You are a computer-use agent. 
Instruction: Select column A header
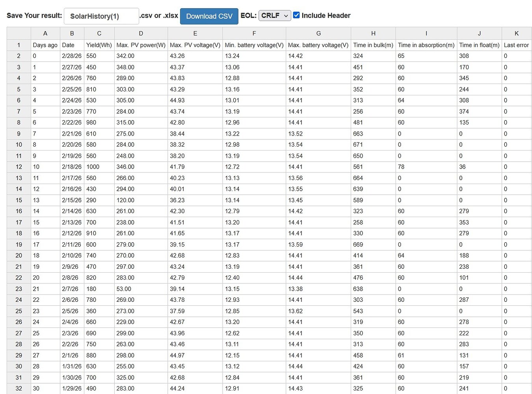pos(45,33)
